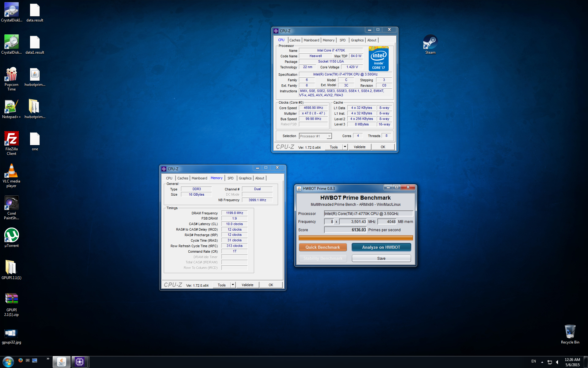
Task: Open the volume speaker tray icon
Action: point(558,362)
